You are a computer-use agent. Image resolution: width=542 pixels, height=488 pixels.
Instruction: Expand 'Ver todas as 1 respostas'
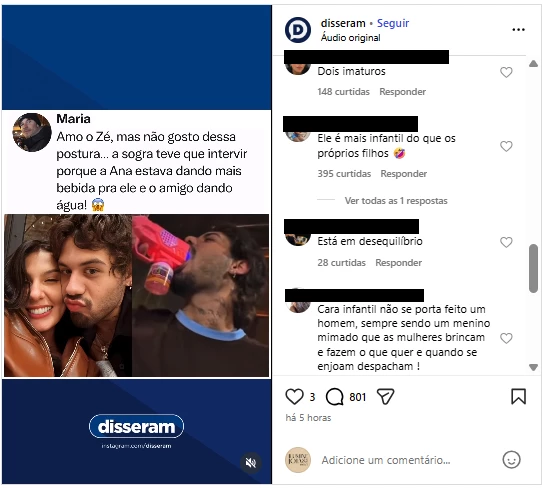[396, 201]
